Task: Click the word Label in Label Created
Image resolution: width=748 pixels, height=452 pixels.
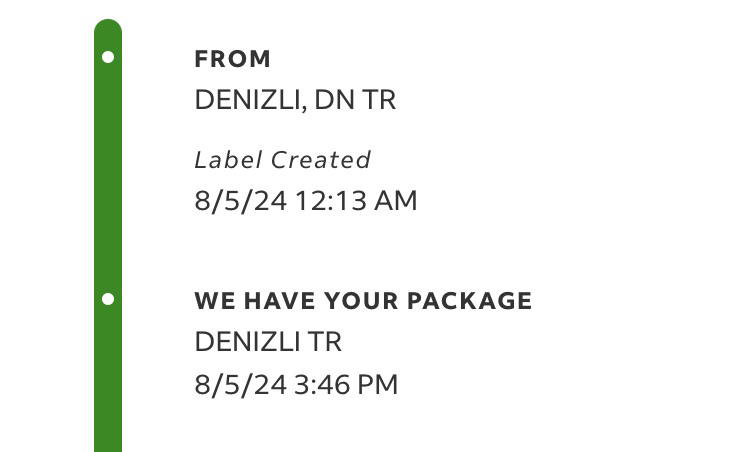Action: click(x=227, y=160)
